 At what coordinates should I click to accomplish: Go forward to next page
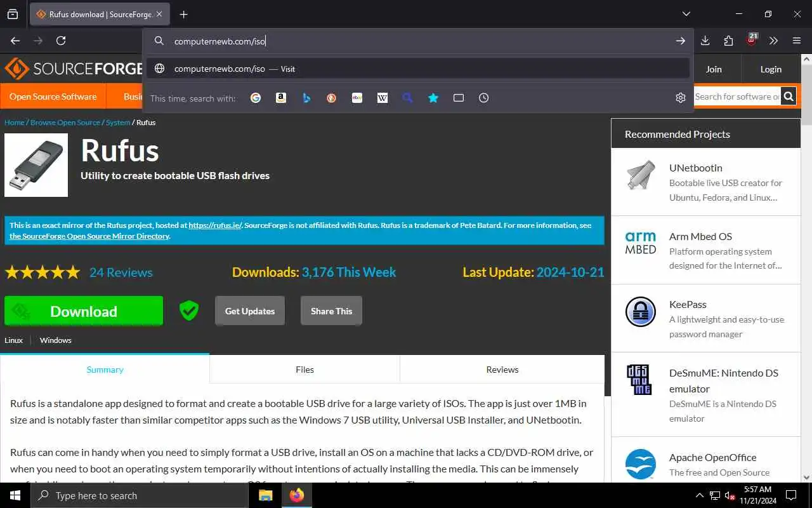tap(38, 41)
